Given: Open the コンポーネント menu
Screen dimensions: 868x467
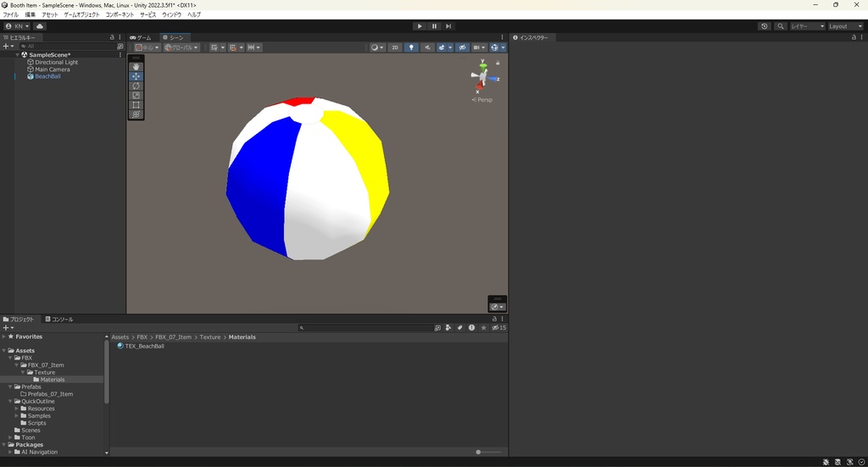Looking at the screenshot, I should pyautogui.click(x=120, y=15).
